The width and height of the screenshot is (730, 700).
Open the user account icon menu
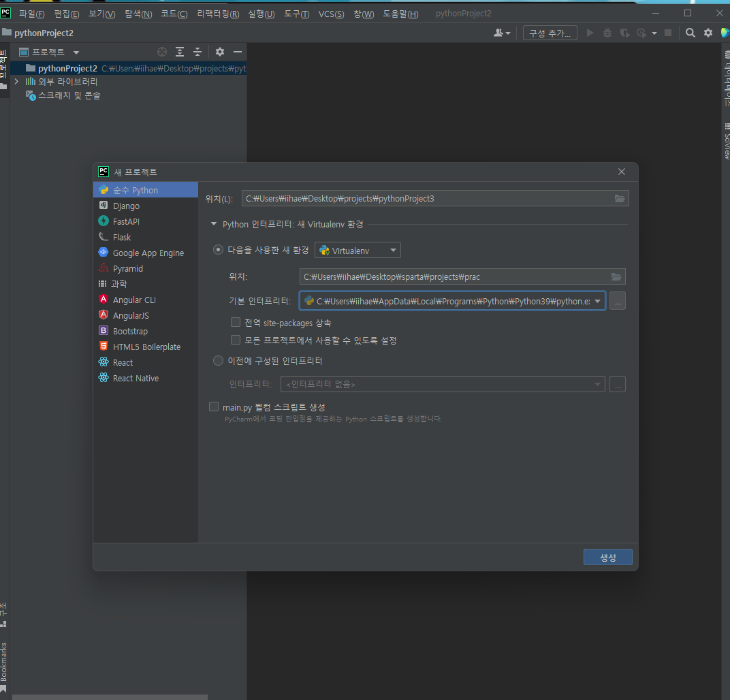click(502, 33)
